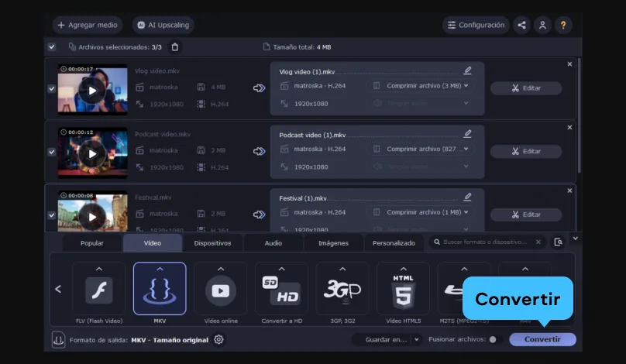Expand 3GP presets chevron

(342, 269)
